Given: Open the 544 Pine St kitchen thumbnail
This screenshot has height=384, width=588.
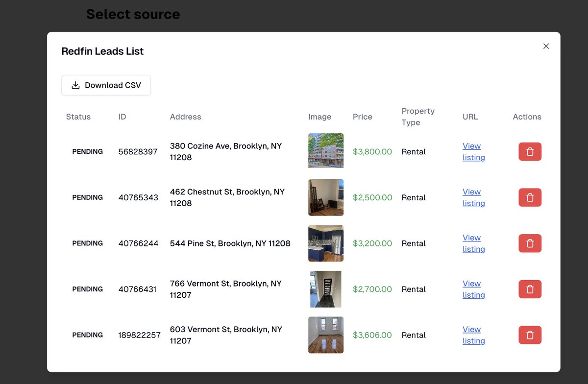Looking at the screenshot, I should coord(326,243).
